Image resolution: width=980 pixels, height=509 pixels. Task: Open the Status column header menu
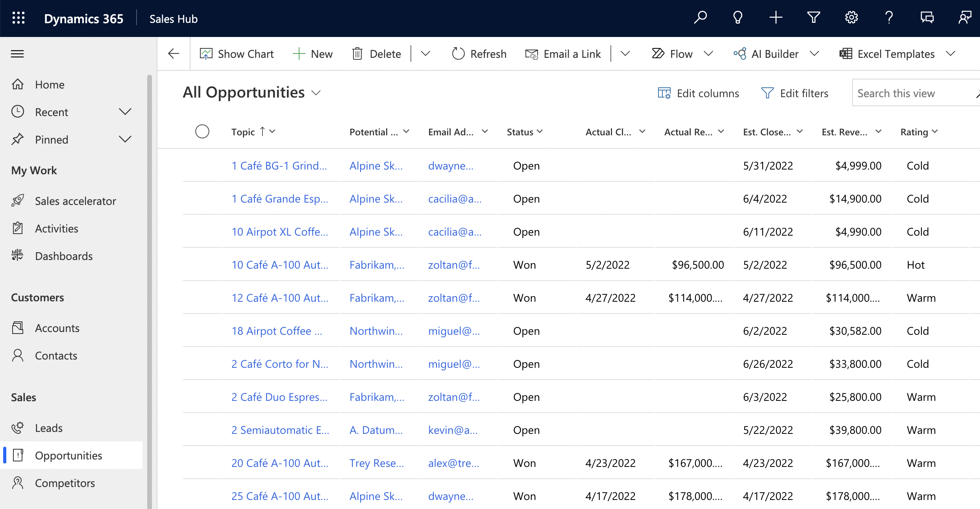(x=525, y=132)
